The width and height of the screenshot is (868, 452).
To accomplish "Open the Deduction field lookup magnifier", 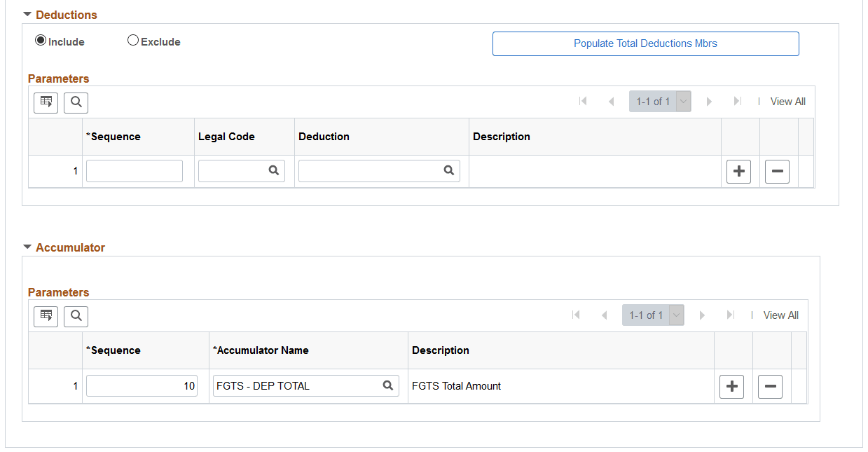I will coord(449,171).
